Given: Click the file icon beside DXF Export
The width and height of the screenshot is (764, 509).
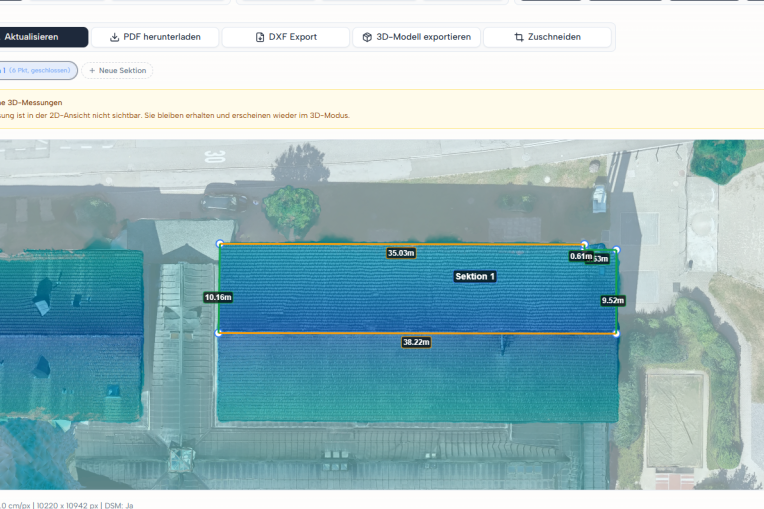Looking at the screenshot, I should coord(260,37).
